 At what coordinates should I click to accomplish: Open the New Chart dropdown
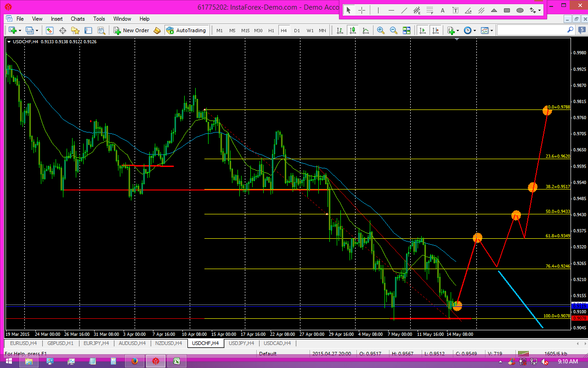tap(20, 30)
